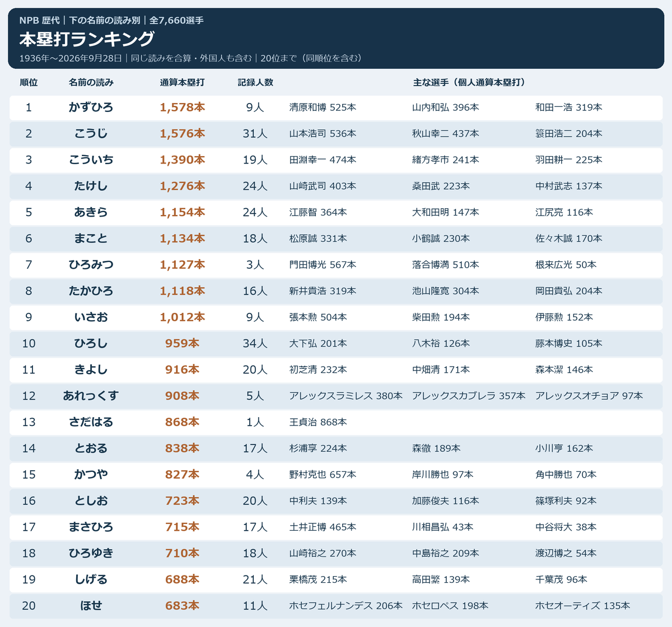Select the name reading あれっくす
The height and width of the screenshot is (627, 672).
91,396
